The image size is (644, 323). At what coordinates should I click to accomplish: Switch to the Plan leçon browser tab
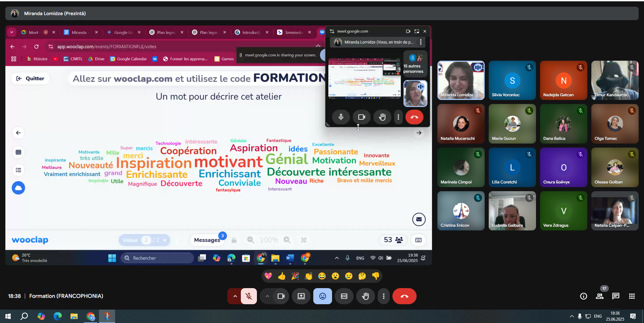pyautogui.click(x=166, y=33)
